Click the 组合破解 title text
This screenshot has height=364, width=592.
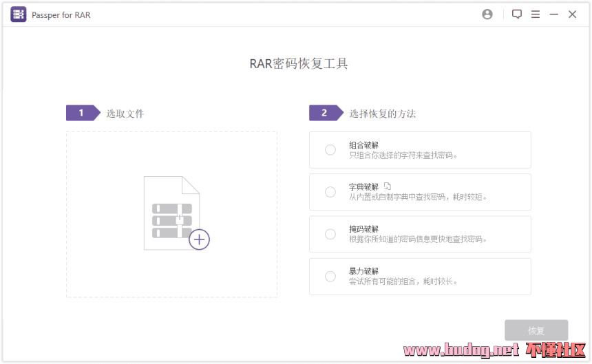point(363,145)
